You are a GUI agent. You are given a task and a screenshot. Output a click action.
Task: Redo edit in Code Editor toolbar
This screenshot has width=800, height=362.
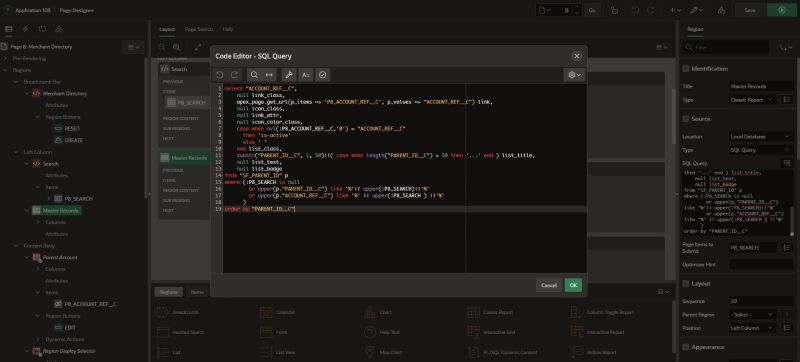(x=235, y=75)
